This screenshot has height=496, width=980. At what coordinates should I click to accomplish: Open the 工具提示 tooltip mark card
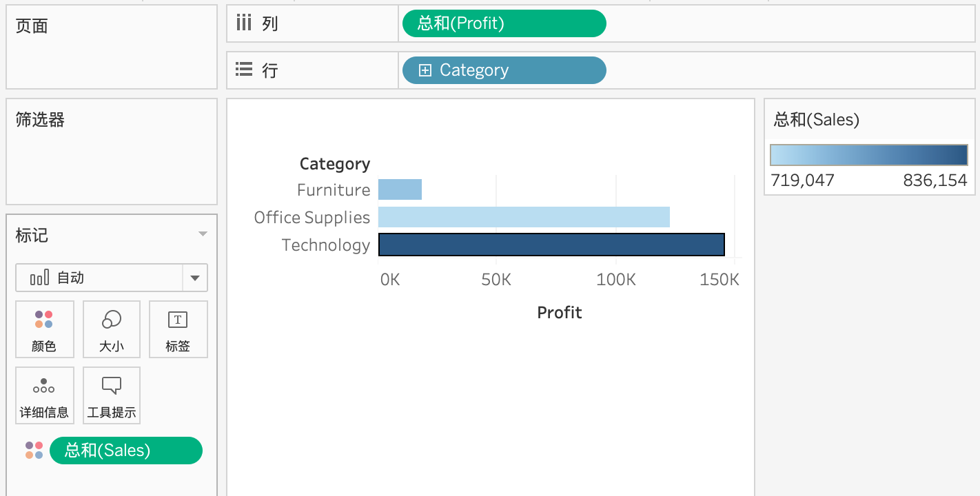pyautogui.click(x=112, y=395)
